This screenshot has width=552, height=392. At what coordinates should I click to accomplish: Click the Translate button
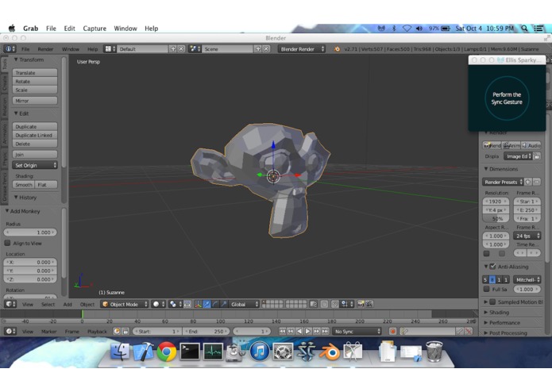pos(35,72)
